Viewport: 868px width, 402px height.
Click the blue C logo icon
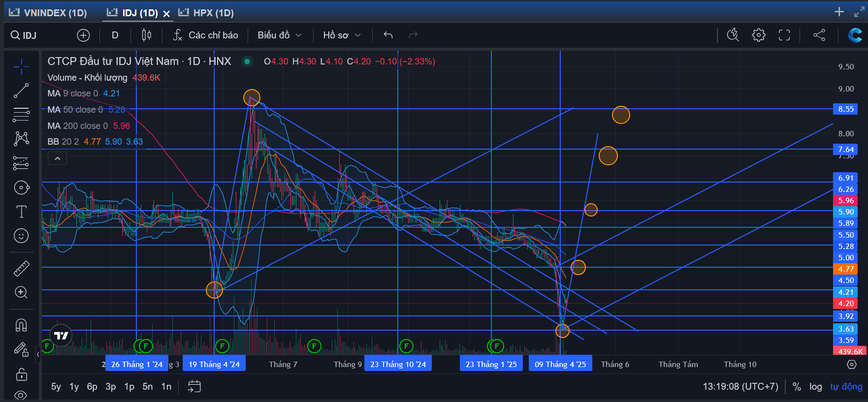click(855, 35)
